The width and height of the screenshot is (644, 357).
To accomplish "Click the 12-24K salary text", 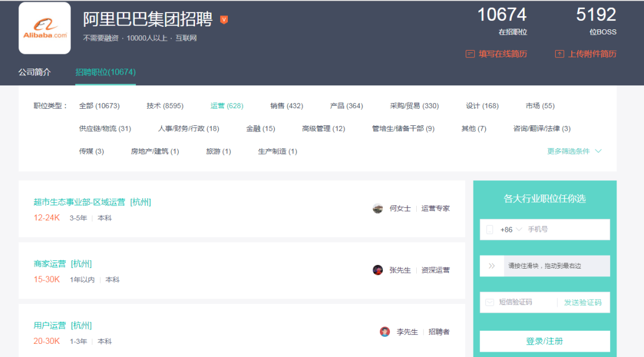I will pos(47,217).
